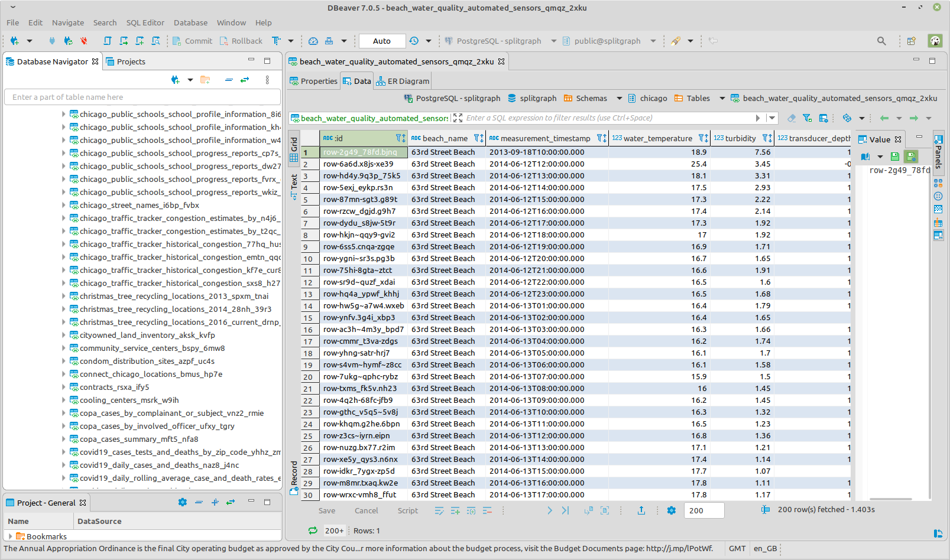Click the navigate back green arrow

click(884, 118)
